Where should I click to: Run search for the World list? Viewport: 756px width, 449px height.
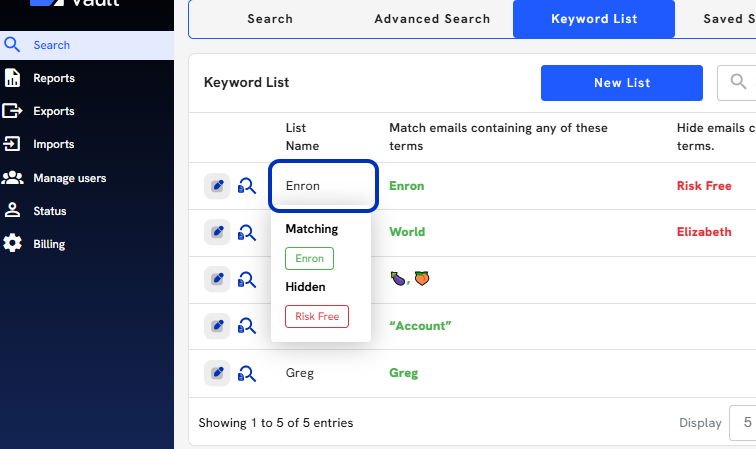(246, 232)
